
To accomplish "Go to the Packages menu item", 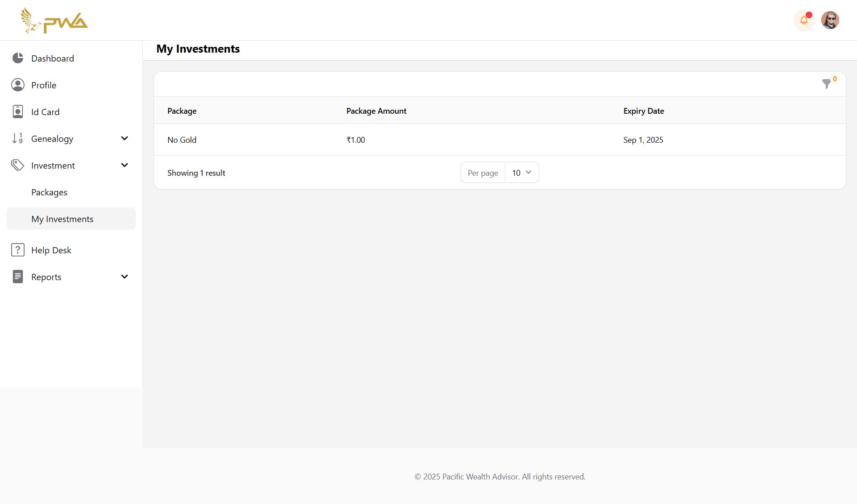I will (49, 192).
